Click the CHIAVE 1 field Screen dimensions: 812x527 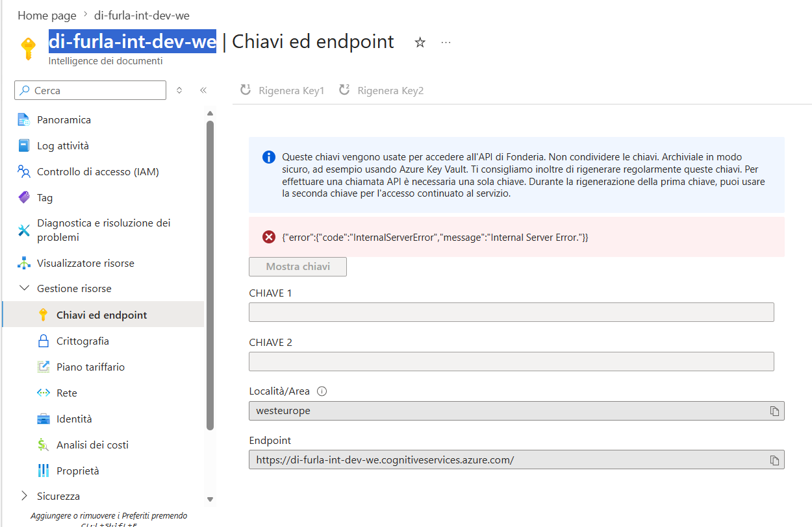click(x=511, y=312)
